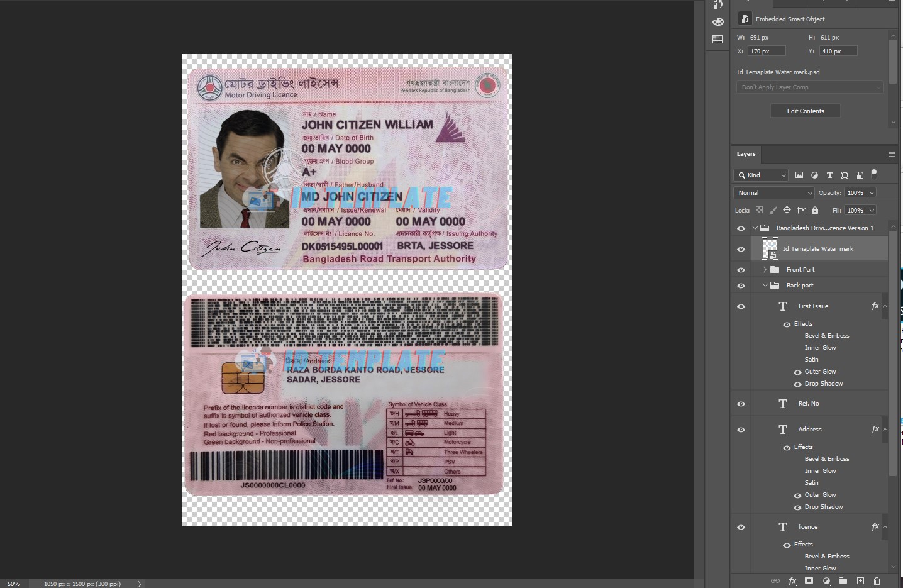Hide the Back part group

[741, 286]
